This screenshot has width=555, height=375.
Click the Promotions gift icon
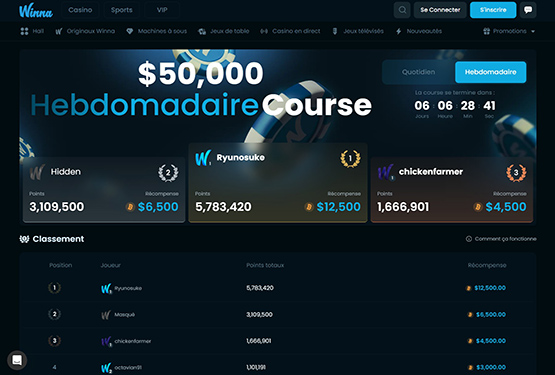click(487, 31)
